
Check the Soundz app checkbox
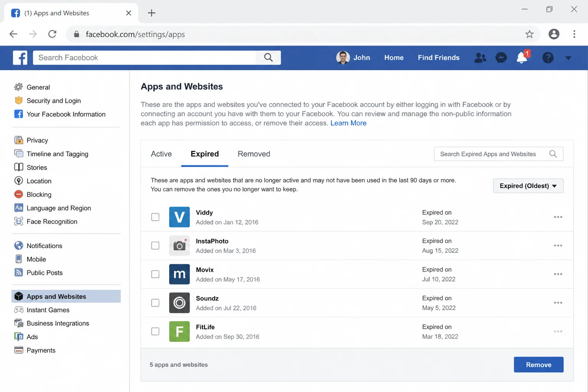coord(155,303)
